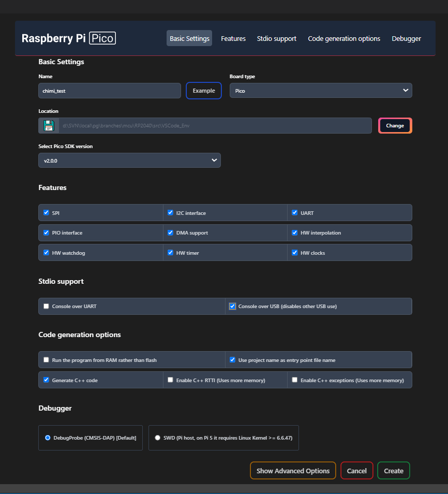Click the Example button
The width and height of the screenshot is (448, 494).
click(x=204, y=91)
